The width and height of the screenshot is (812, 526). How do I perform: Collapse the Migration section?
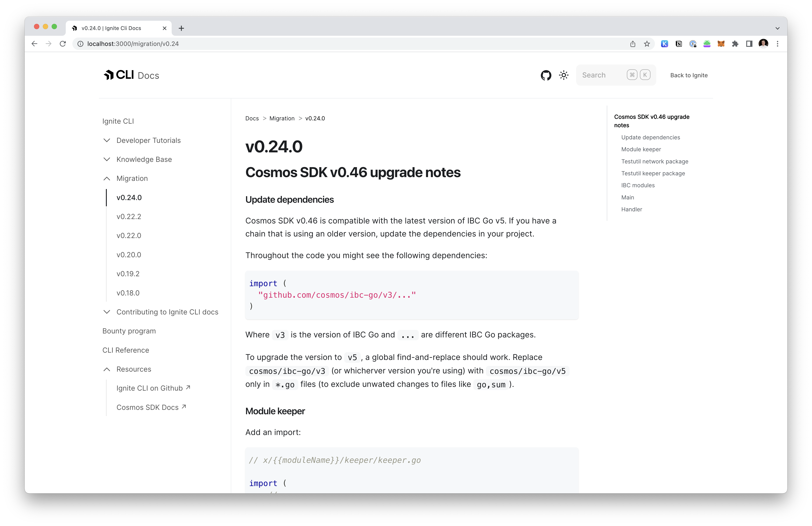(x=132, y=178)
